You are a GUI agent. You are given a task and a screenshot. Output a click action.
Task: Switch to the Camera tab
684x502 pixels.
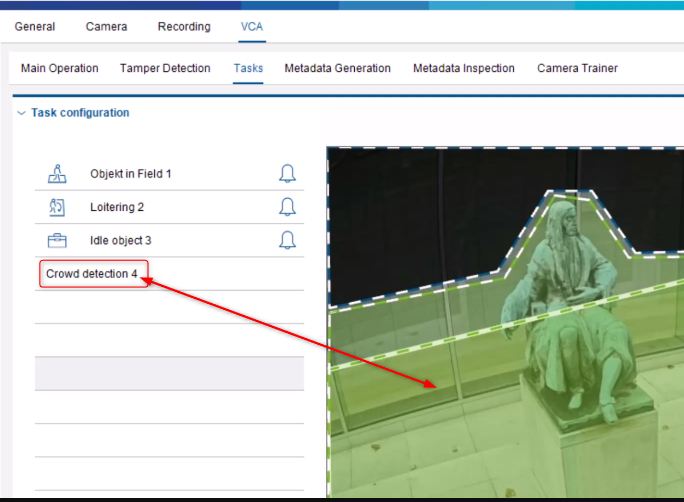pos(106,26)
